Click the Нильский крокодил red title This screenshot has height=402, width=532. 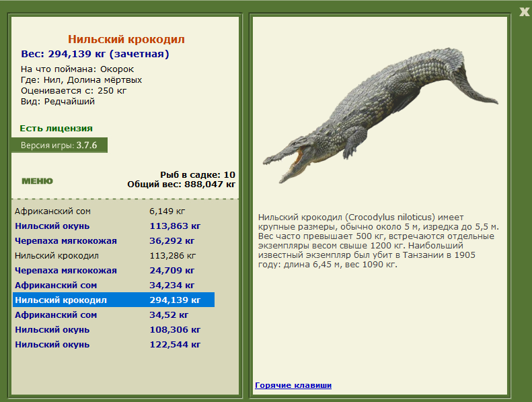pos(126,40)
